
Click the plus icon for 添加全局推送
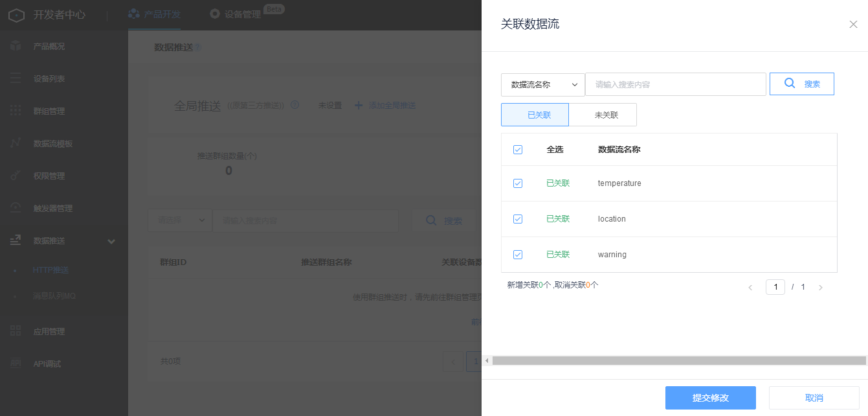(359, 105)
